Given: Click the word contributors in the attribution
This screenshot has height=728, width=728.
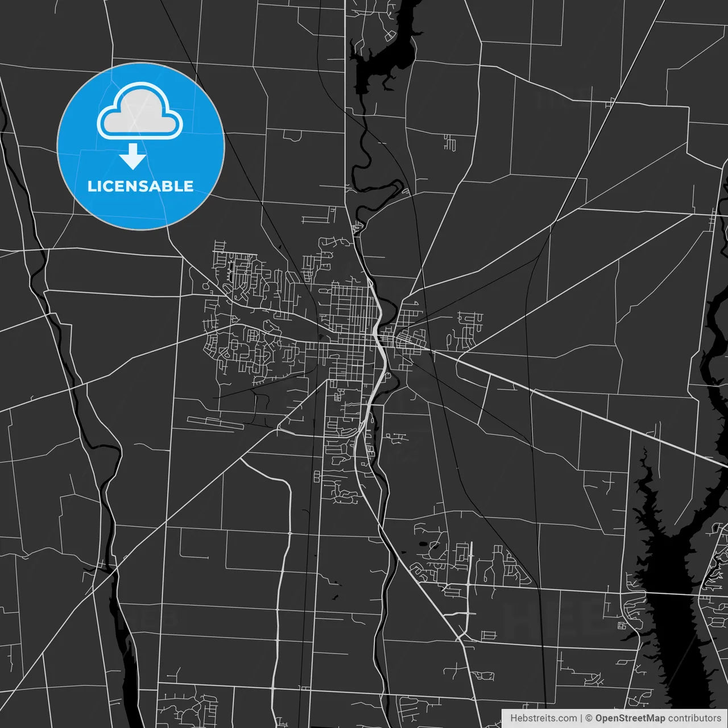Looking at the screenshot, I should [x=694, y=718].
